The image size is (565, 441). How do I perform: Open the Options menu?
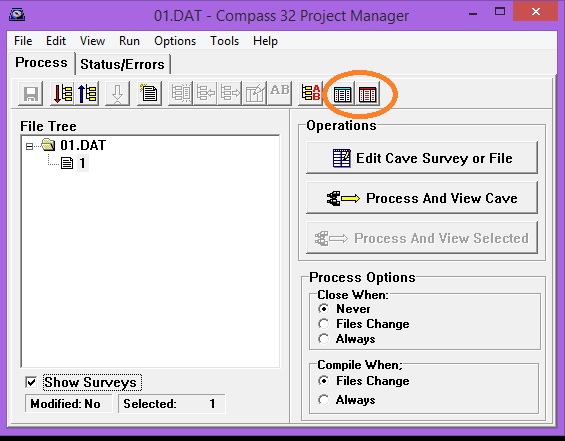175,41
